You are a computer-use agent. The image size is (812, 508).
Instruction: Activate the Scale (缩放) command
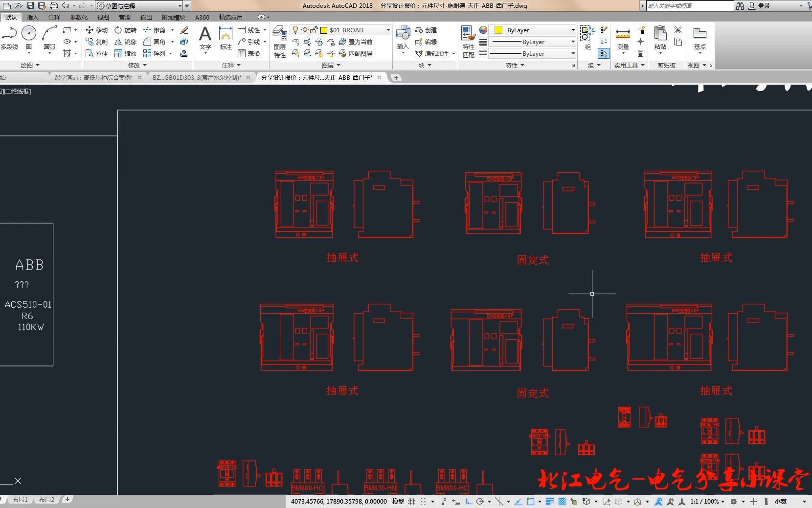coord(125,53)
